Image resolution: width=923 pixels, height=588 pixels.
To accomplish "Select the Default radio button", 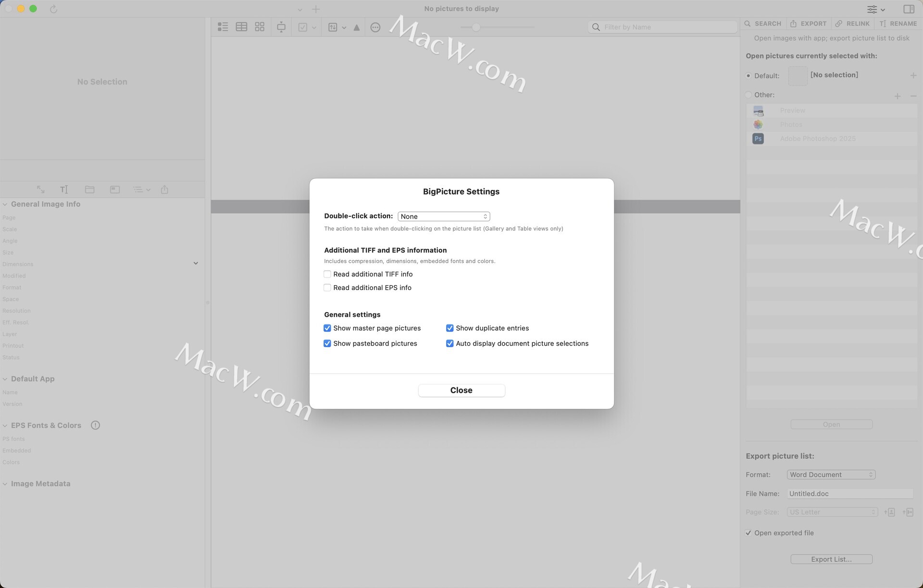I will click(748, 75).
